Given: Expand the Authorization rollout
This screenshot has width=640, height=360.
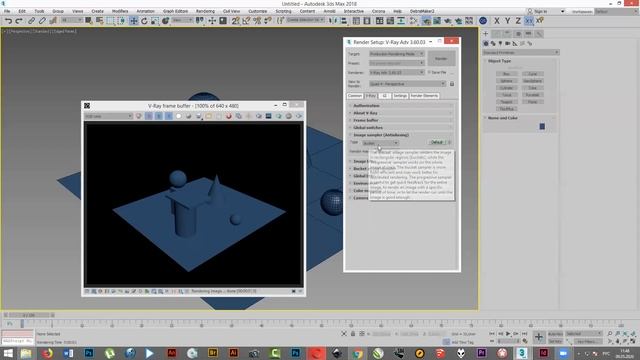Looking at the screenshot, I should coord(401,106).
